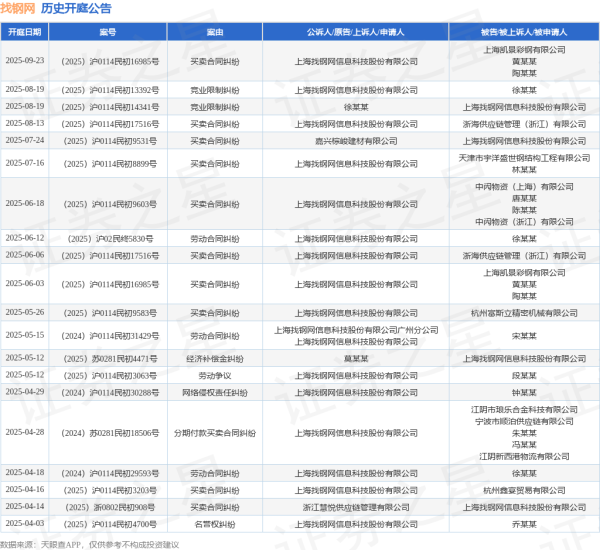Screen dimensions: 600x550
Task: Click the 被告/被上诉人/被申请人 column header
Action: (x=524, y=32)
